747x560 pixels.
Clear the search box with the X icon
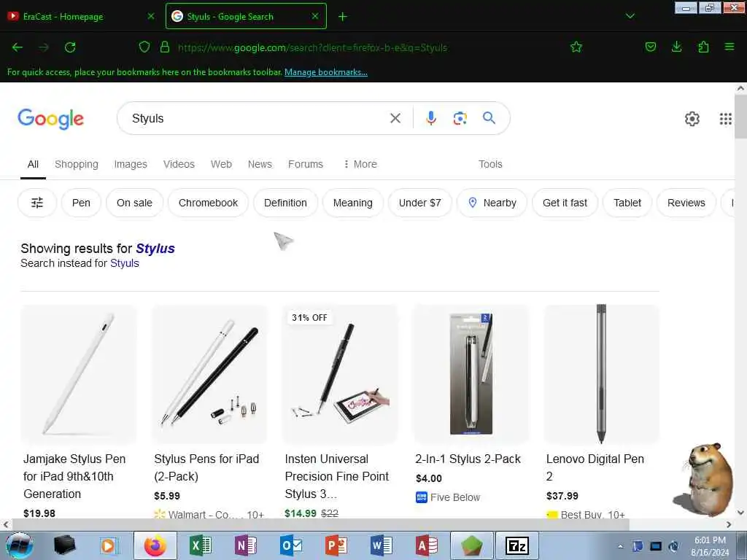pyautogui.click(x=395, y=118)
